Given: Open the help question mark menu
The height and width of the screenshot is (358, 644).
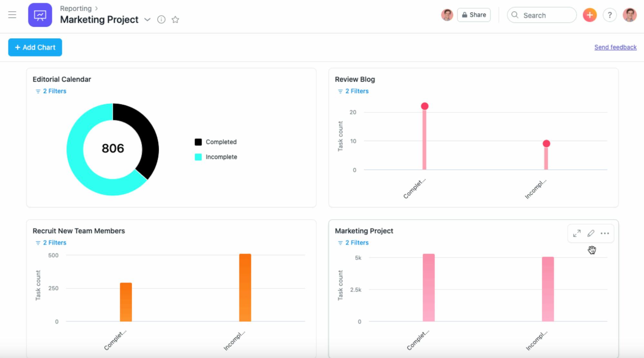Looking at the screenshot, I should tap(610, 15).
